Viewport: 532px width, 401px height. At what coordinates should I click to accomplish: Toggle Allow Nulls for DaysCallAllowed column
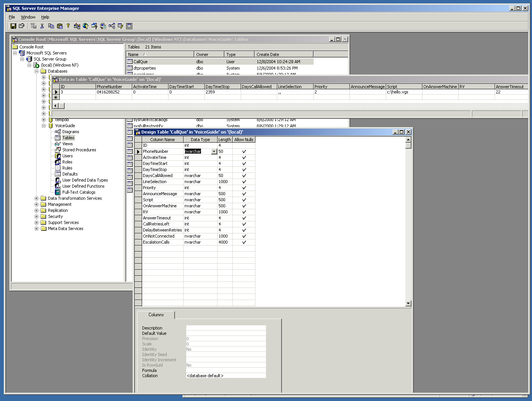tap(244, 176)
